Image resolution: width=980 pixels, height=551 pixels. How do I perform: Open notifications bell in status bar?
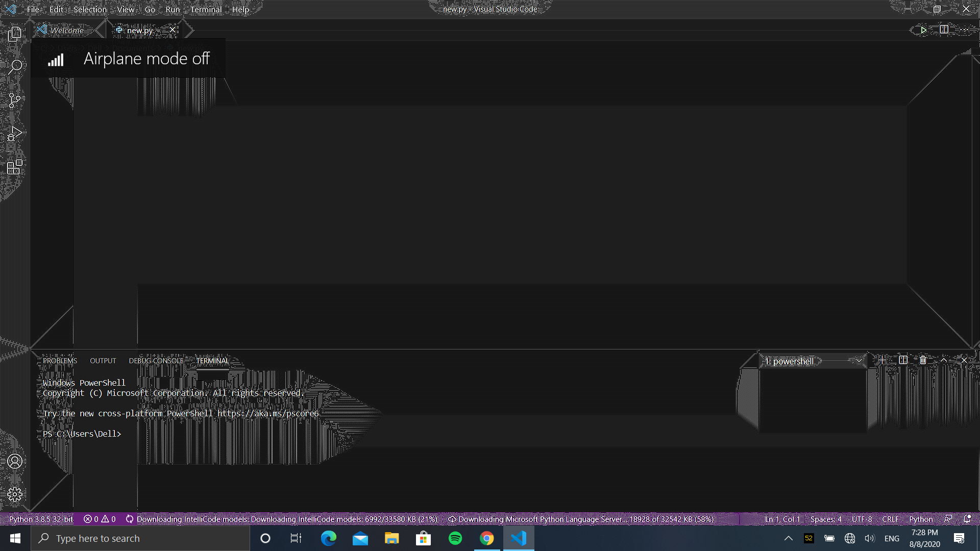click(967, 519)
